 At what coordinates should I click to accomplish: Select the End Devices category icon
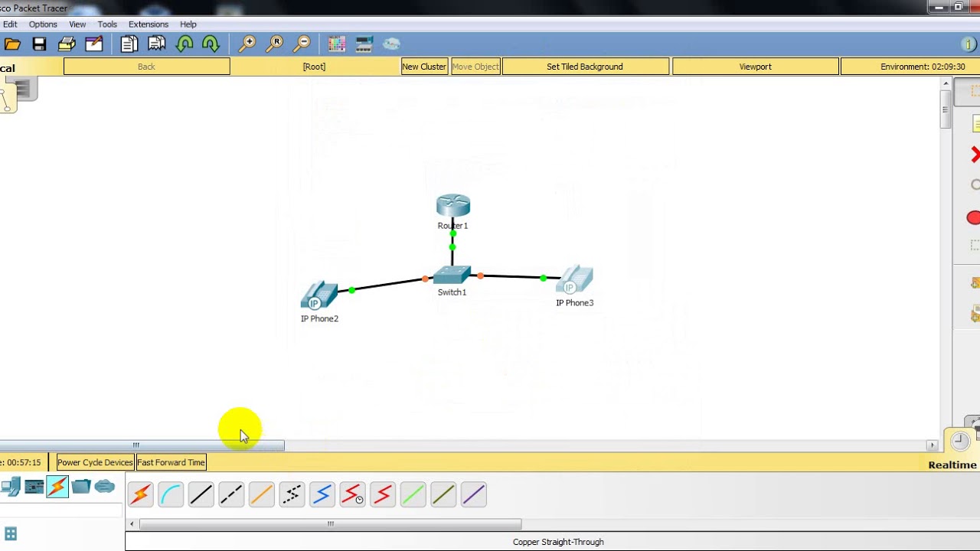[x=11, y=487]
